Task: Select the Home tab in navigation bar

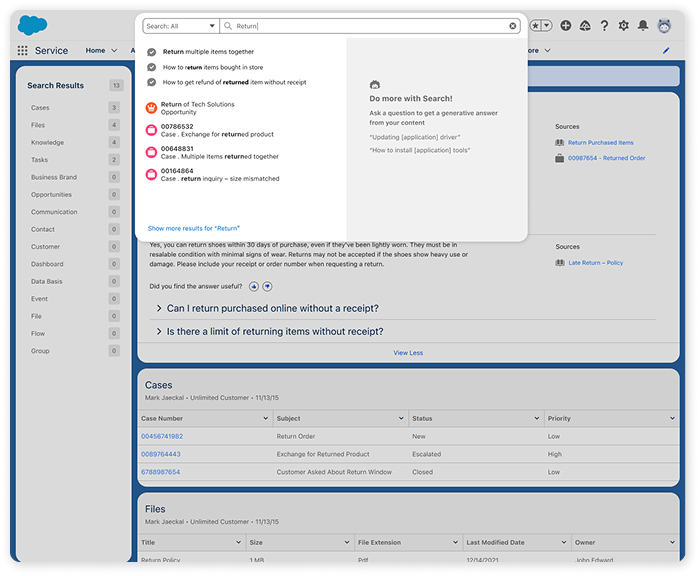Action: [95, 50]
